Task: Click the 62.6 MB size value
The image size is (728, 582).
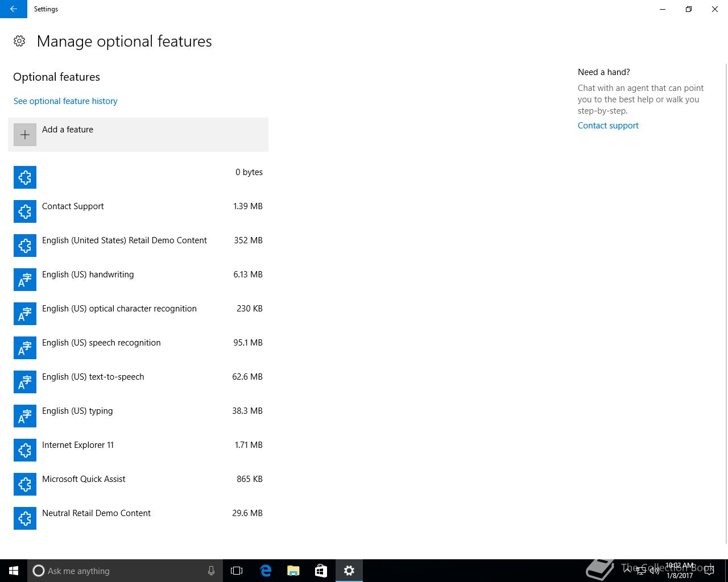Action: tap(247, 377)
